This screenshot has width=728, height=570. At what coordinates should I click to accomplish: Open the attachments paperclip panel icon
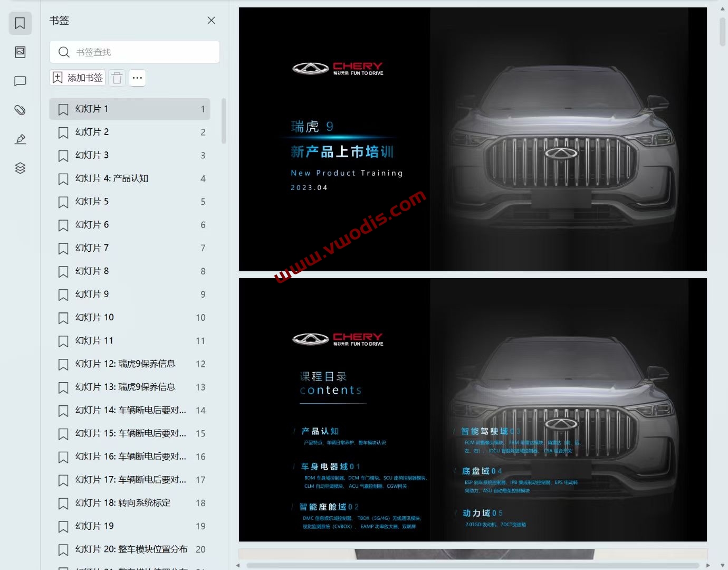pos(20,110)
